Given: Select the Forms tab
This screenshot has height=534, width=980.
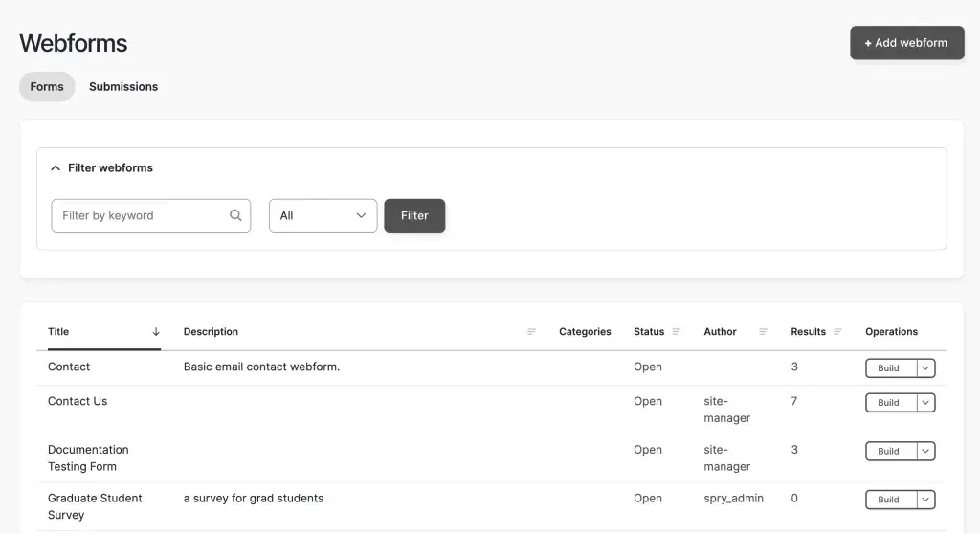Looking at the screenshot, I should [x=47, y=87].
